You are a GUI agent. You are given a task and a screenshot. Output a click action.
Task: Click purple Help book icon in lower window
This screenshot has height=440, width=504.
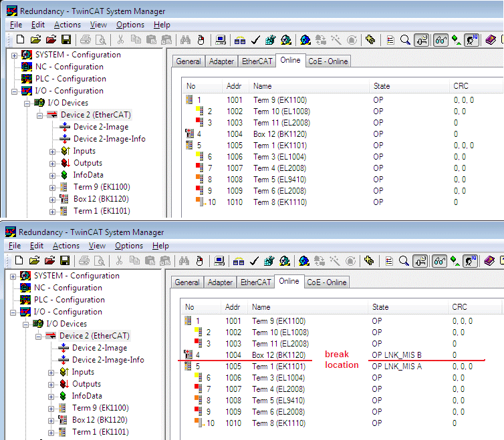click(489, 261)
